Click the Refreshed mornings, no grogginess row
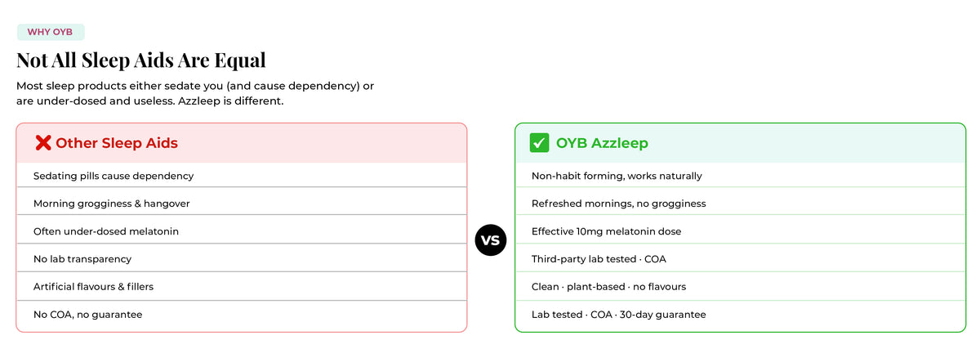 pyautogui.click(x=740, y=203)
